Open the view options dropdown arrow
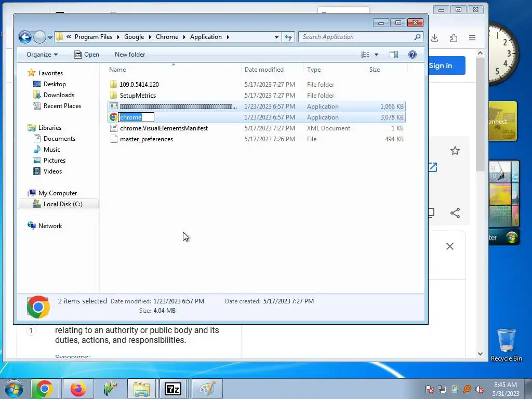532x399 pixels. [376, 55]
